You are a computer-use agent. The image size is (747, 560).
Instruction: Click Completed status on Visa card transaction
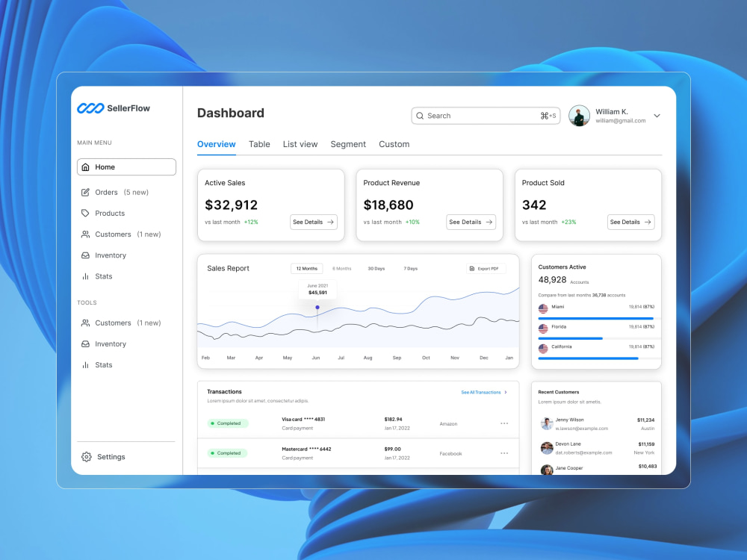(227, 423)
